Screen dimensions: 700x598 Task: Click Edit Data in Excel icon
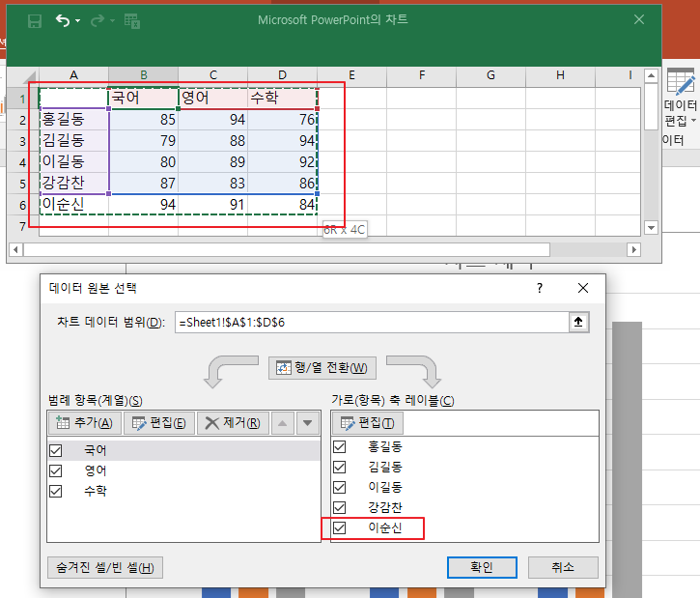[132, 21]
